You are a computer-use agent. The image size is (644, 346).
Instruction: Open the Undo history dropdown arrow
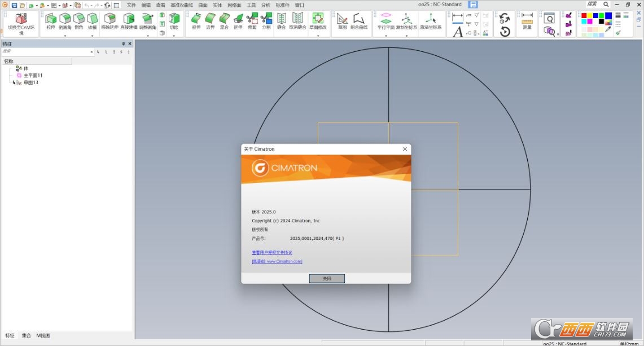(x=91, y=5)
